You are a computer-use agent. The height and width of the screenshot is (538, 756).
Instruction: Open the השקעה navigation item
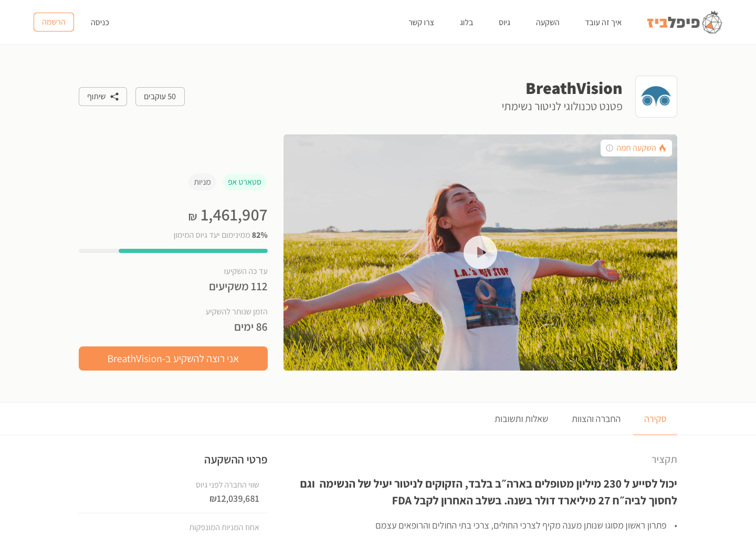(x=548, y=23)
